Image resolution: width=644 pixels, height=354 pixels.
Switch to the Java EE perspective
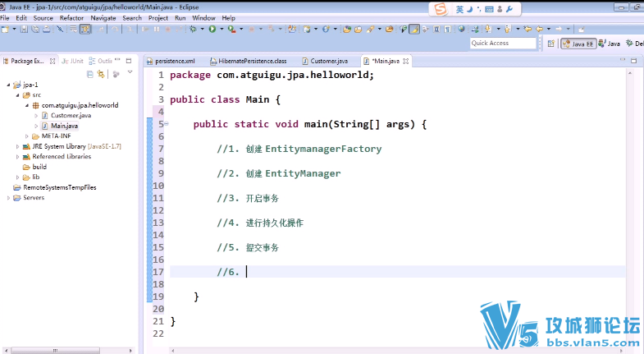tap(578, 44)
